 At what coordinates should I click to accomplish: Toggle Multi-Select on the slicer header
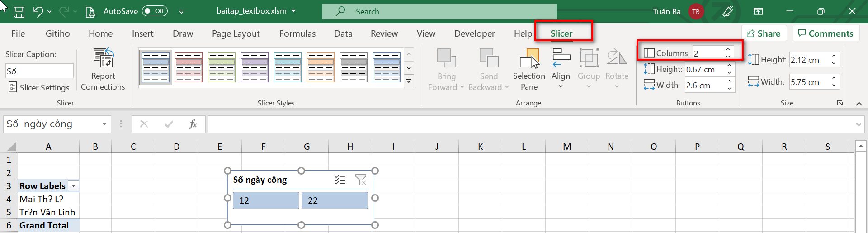pyautogui.click(x=340, y=180)
